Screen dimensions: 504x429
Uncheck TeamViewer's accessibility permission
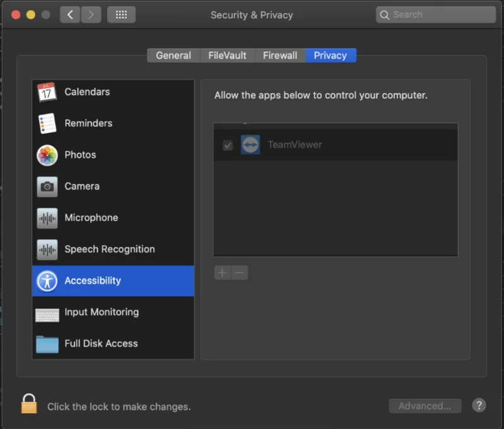(x=227, y=144)
